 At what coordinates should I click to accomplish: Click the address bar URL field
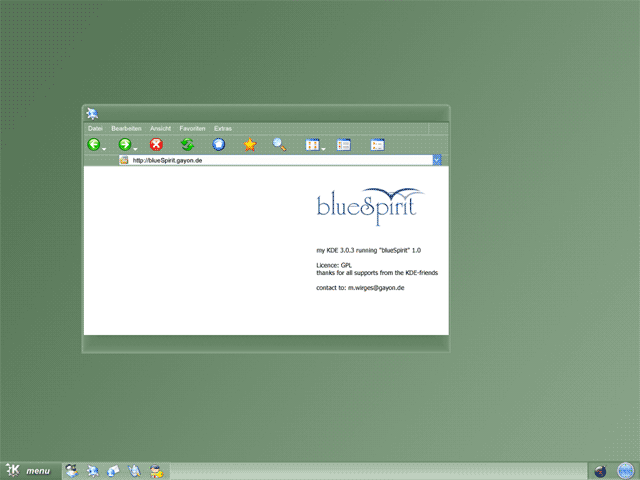[276, 160]
